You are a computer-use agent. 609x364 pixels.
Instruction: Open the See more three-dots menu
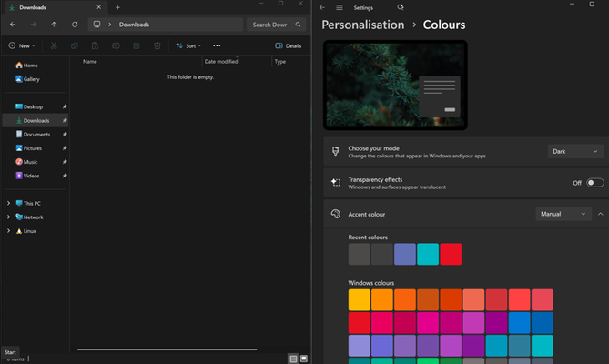217,45
